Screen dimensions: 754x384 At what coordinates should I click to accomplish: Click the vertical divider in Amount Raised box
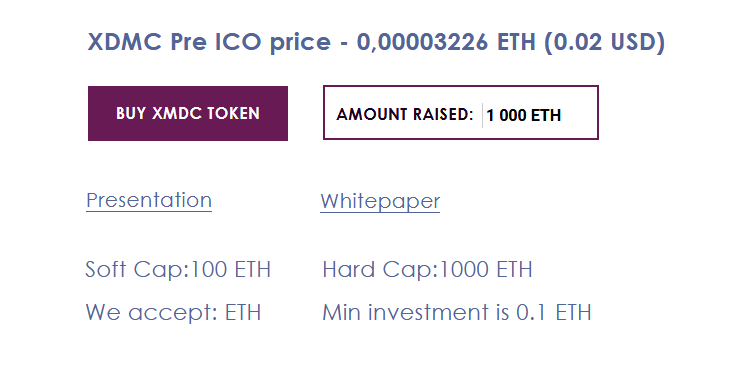[x=482, y=115]
